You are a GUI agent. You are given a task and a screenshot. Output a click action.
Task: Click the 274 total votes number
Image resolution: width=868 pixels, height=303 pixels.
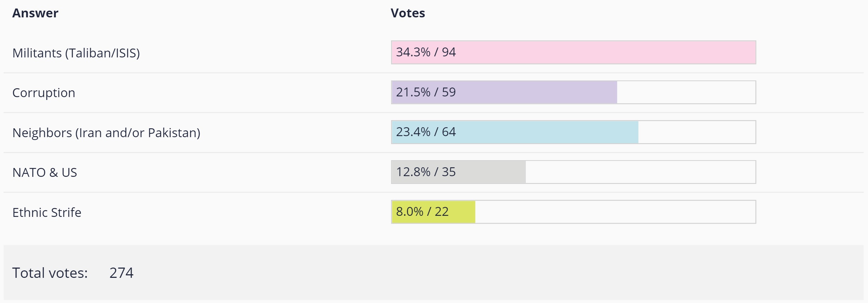(121, 273)
